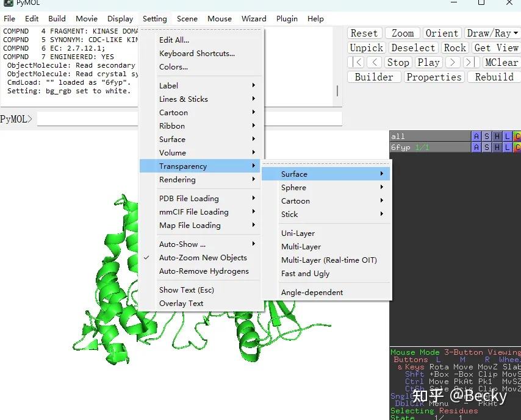Click the Orient button
The height and width of the screenshot is (420, 521).
coord(442,33)
